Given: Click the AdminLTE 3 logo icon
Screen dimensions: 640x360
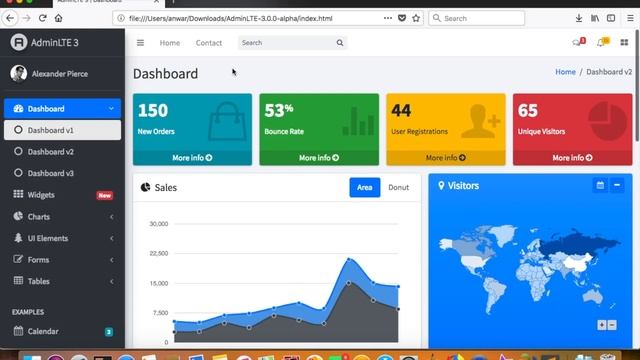Looking at the screenshot, I should click(x=19, y=42).
